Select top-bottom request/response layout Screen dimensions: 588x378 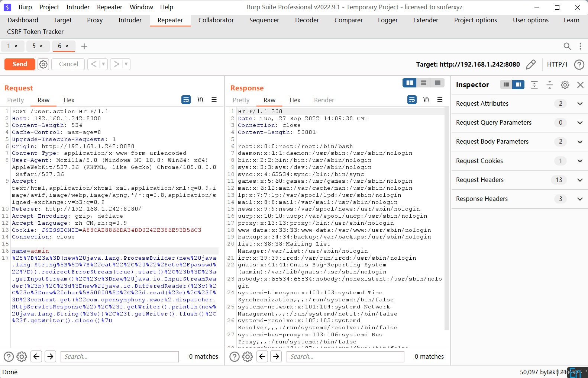point(423,83)
